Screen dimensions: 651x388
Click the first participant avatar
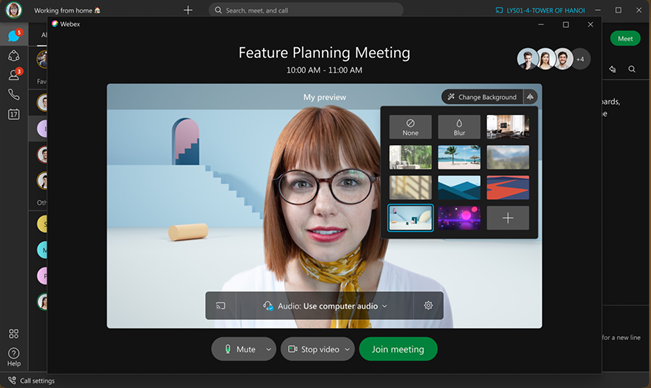[527, 59]
